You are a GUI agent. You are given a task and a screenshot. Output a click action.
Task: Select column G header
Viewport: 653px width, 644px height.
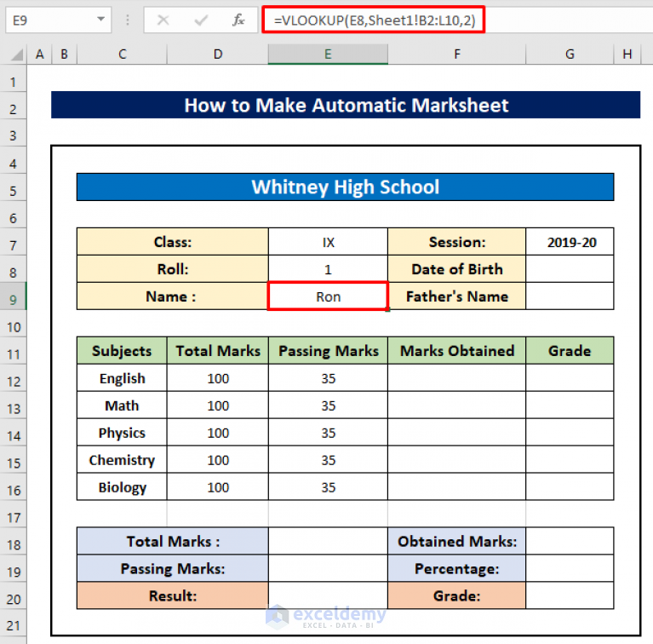[x=570, y=55]
